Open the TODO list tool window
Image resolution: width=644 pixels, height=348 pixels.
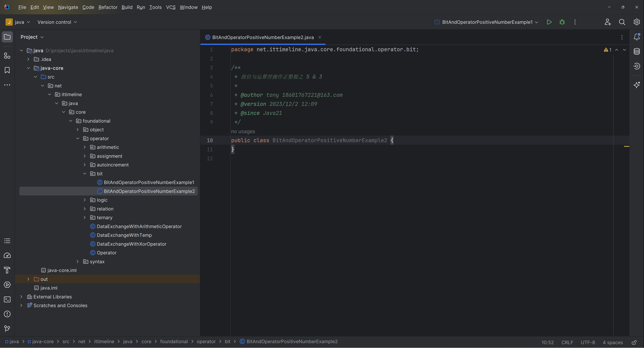tap(7, 241)
